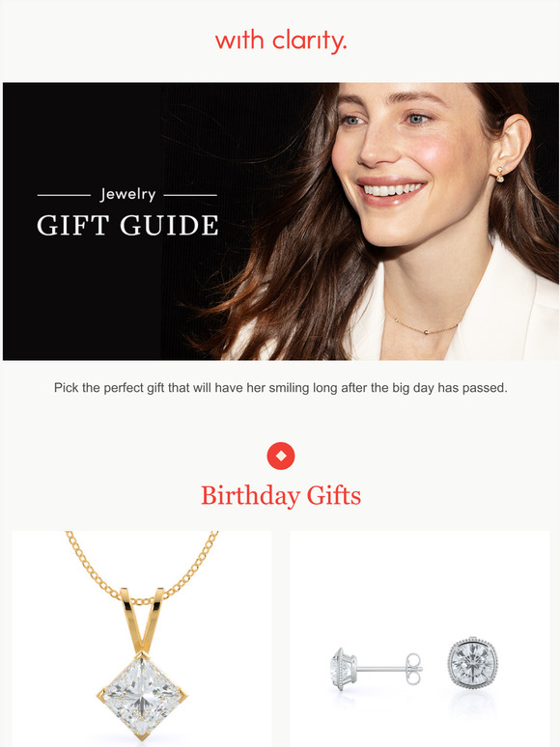Open the gold pendant necklace product image
560x747 pixels.
(x=142, y=639)
